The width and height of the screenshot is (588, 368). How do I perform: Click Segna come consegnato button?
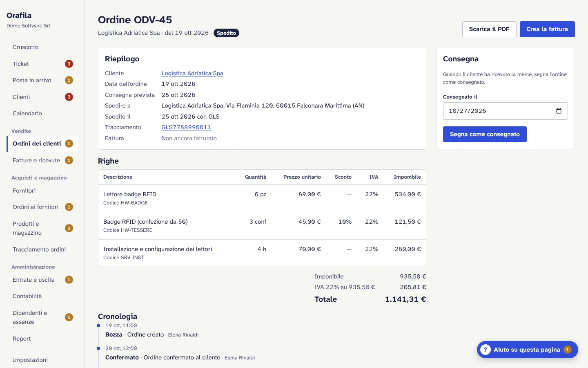(x=485, y=134)
